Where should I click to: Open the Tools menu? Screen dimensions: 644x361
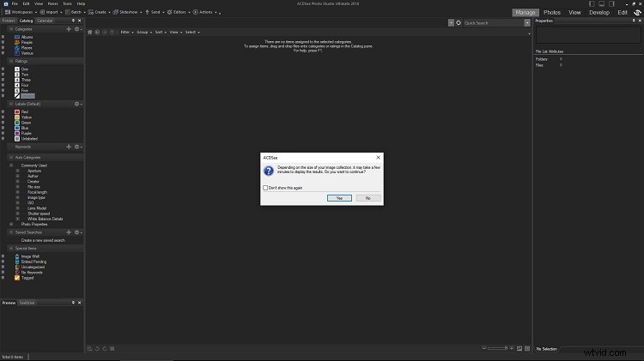click(67, 3)
